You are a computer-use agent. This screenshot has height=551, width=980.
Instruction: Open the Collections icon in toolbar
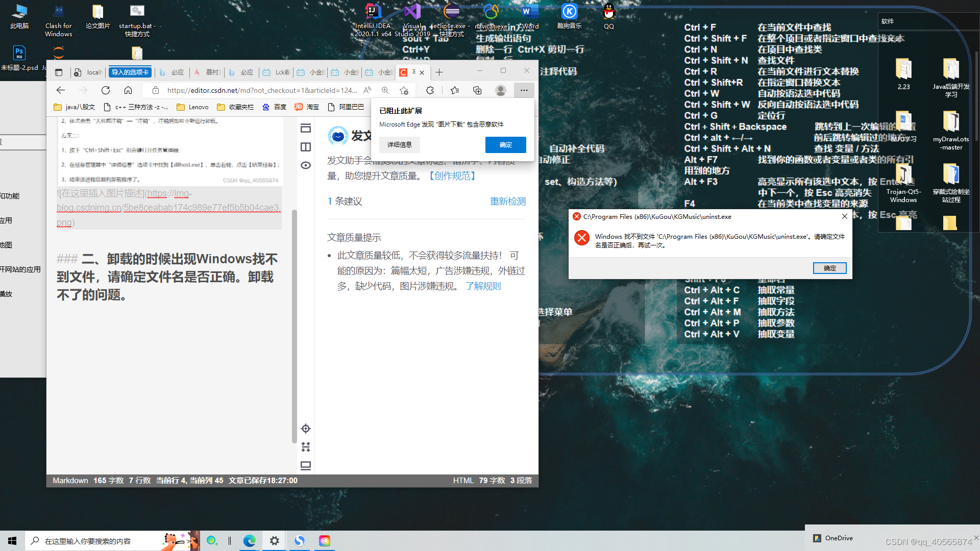[477, 90]
